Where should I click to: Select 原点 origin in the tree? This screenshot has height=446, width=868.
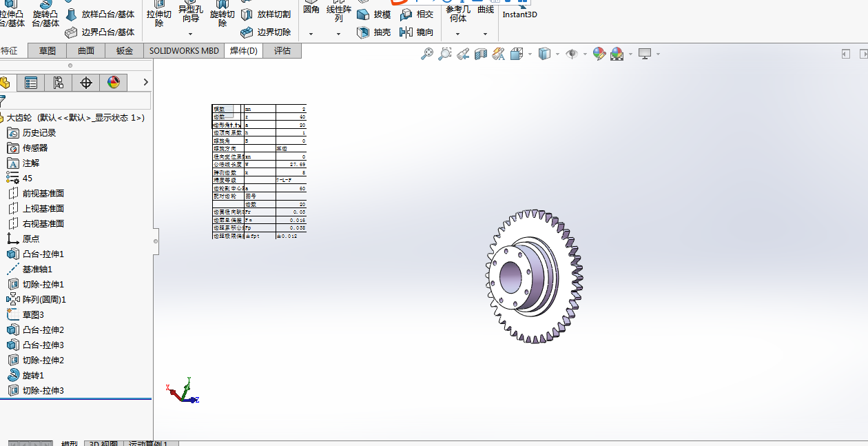(x=23, y=239)
